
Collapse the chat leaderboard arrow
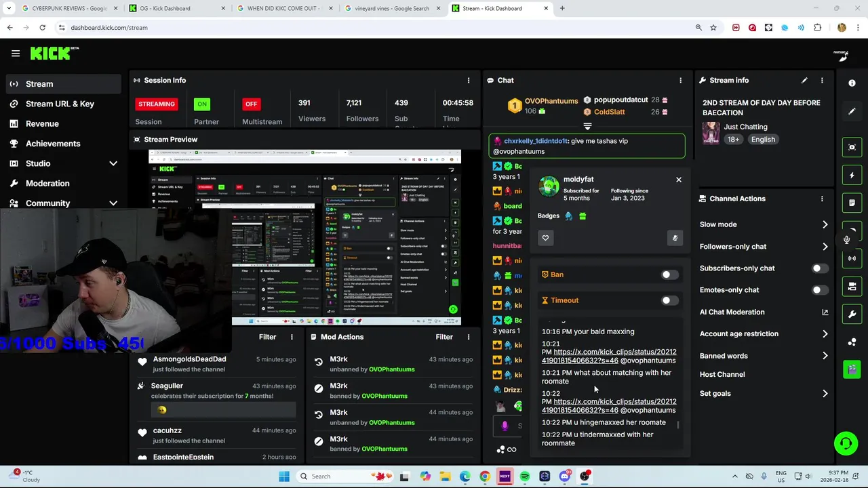point(587,127)
